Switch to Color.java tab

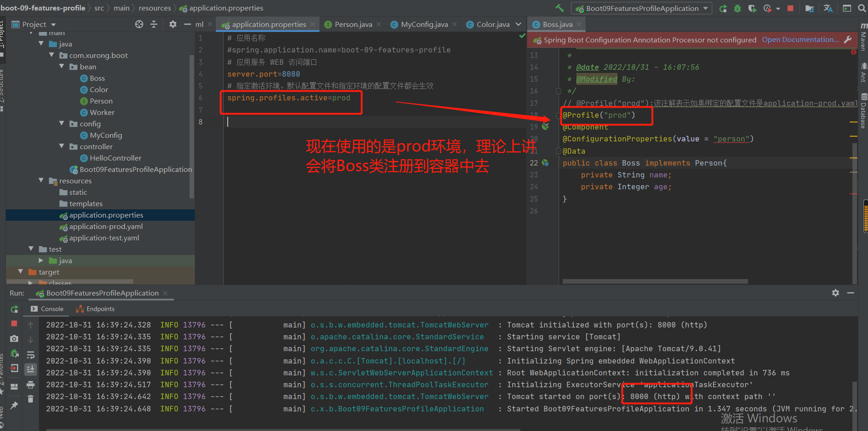click(x=493, y=24)
